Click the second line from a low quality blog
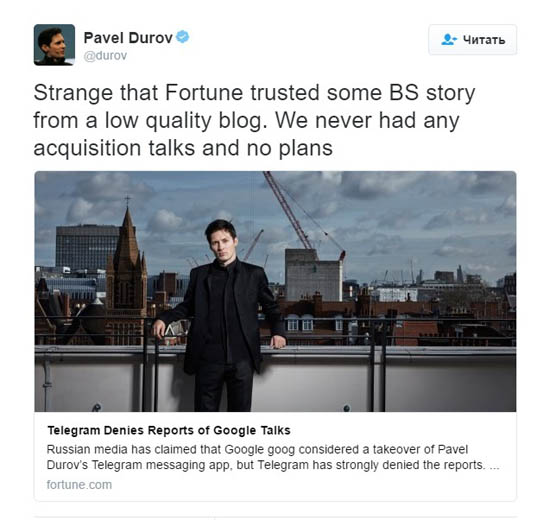Viewport: 550px width, 520px height. pyautogui.click(x=246, y=121)
